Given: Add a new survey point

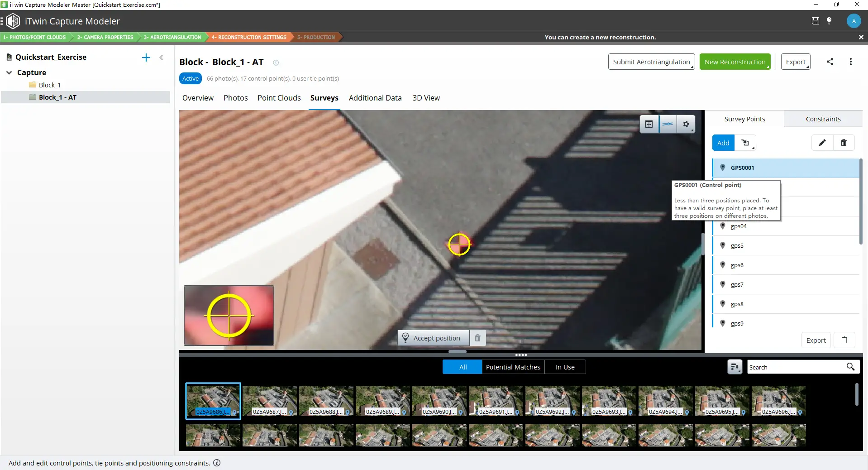Looking at the screenshot, I should tap(723, 143).
